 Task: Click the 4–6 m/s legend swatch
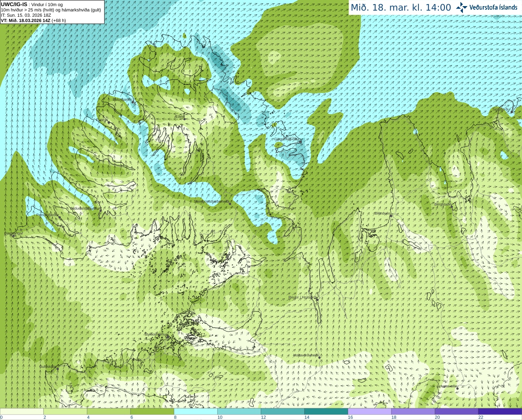109,411
